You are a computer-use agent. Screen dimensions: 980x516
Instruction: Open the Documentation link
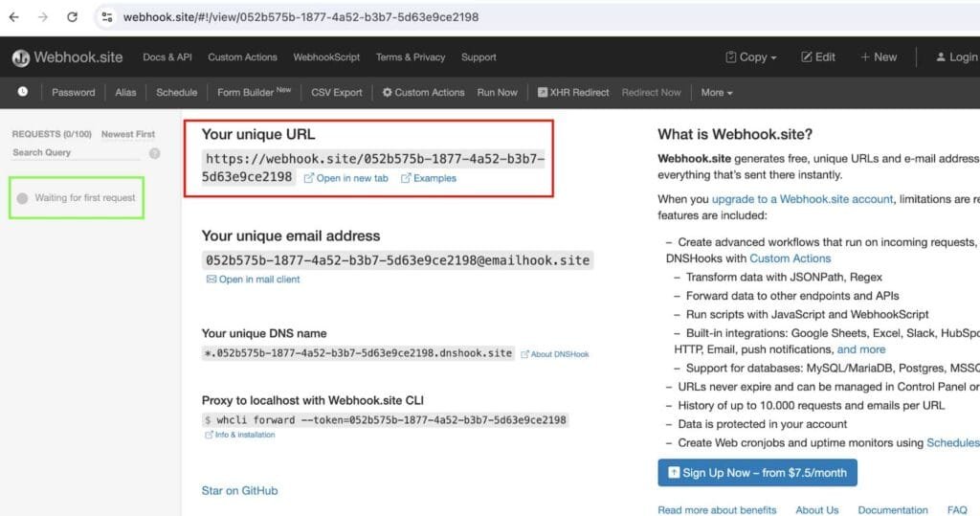(893, 510)
